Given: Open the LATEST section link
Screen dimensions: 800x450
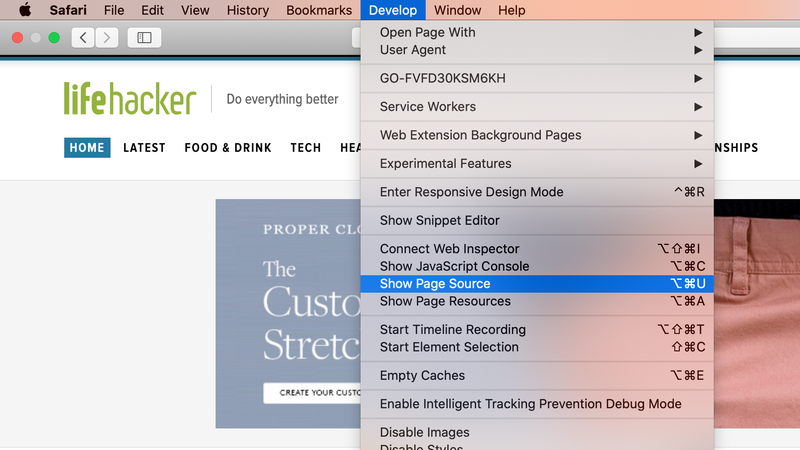Looking at the screenshot, I should (144, 148).
